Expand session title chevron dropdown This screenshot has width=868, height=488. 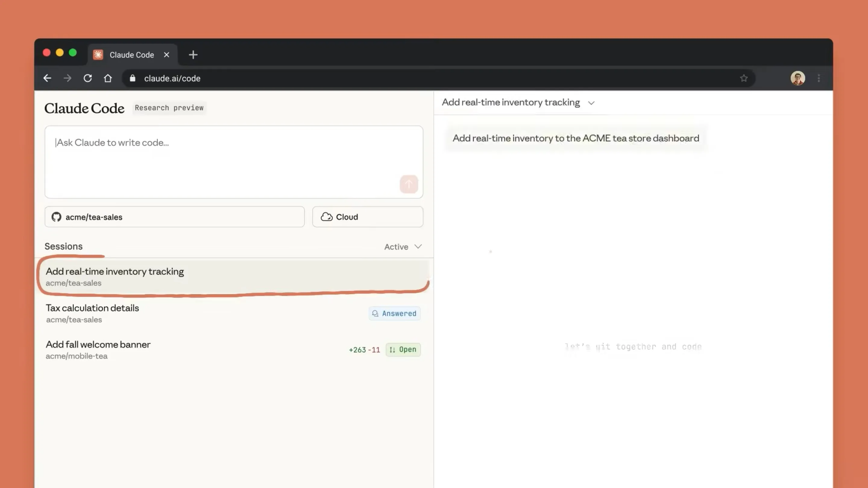[x=591, y=103]
